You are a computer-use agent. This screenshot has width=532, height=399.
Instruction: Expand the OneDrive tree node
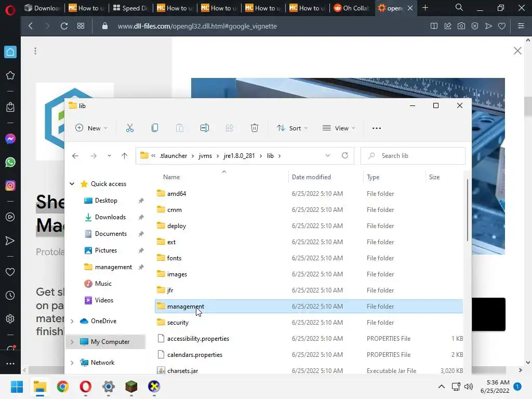72,321
